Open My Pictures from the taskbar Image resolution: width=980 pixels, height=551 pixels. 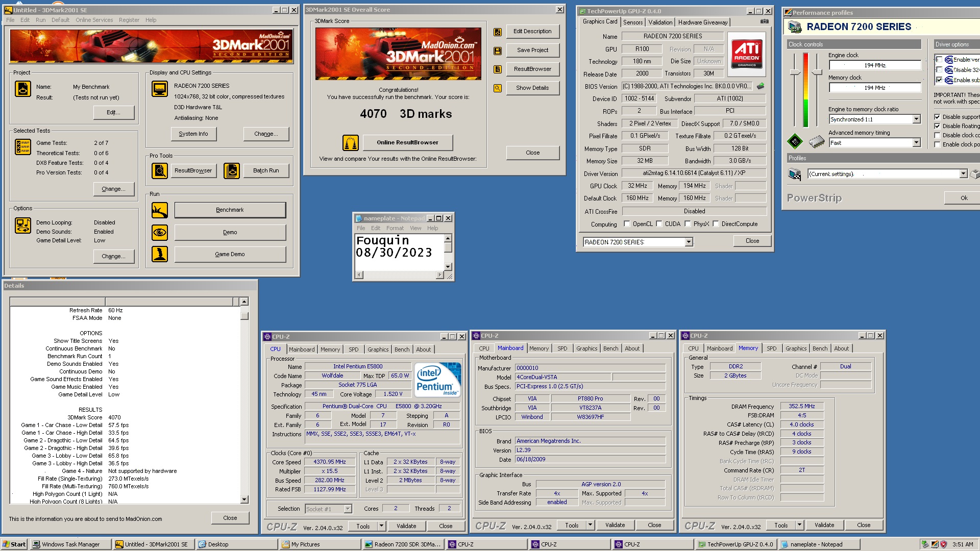(x=321, y=544)
